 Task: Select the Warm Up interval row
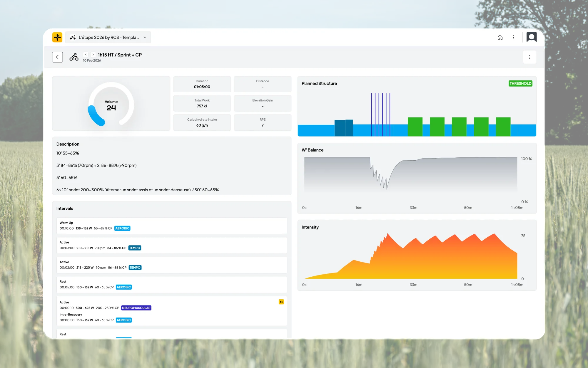tap(171, 226)
